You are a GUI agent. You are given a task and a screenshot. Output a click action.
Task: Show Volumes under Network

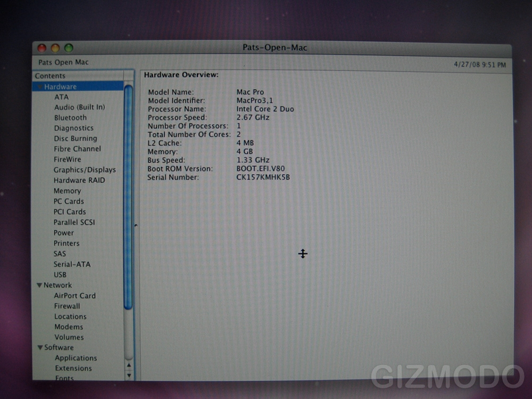point(69,338)
